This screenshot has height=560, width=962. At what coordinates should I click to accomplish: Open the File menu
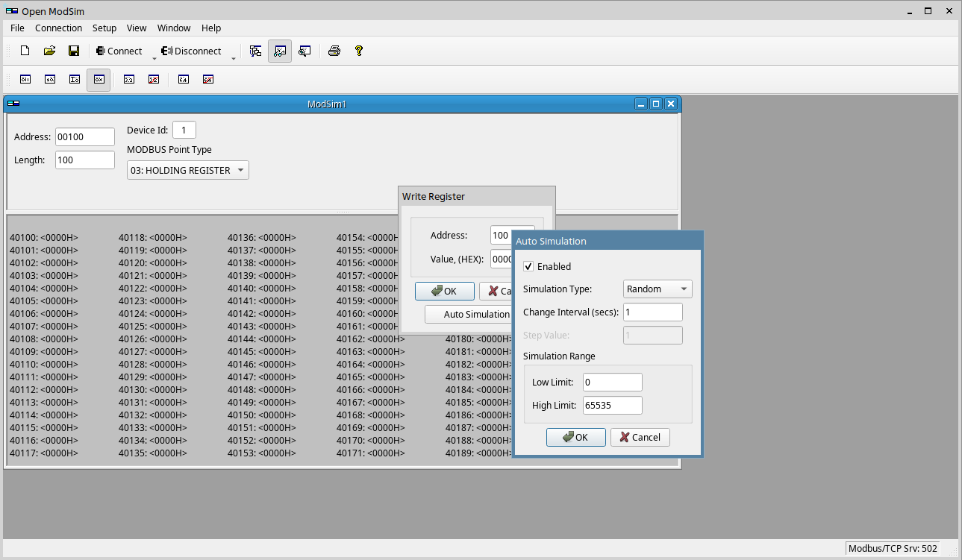[x=17, y=28]
